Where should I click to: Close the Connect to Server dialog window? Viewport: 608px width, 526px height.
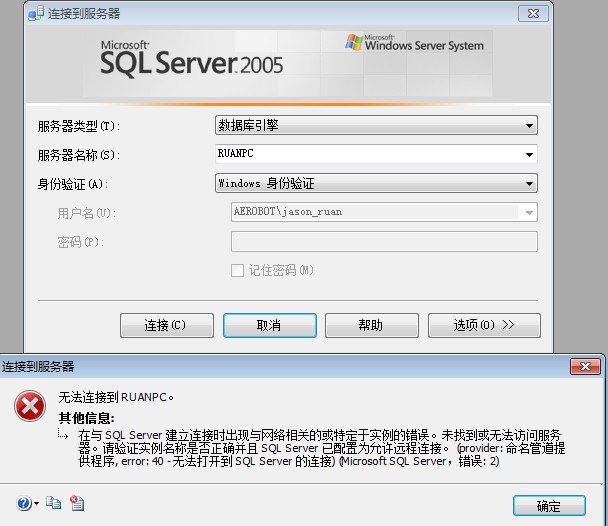534,14
